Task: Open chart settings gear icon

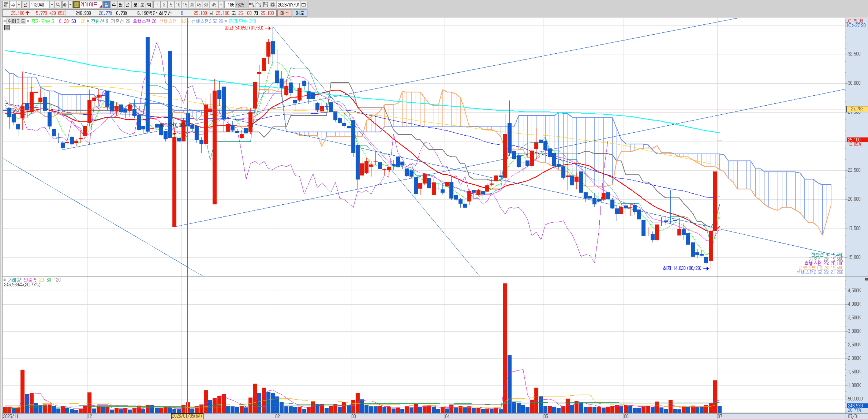Action: pos(273,5)
